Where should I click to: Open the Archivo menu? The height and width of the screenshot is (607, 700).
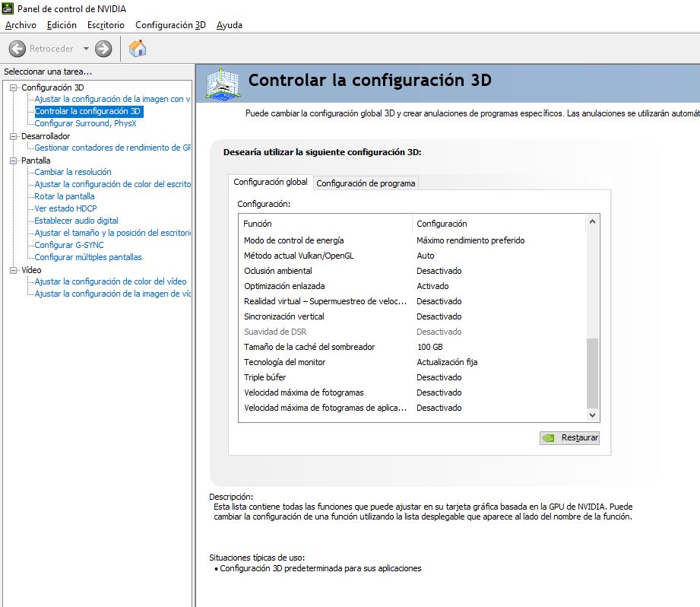21,25
